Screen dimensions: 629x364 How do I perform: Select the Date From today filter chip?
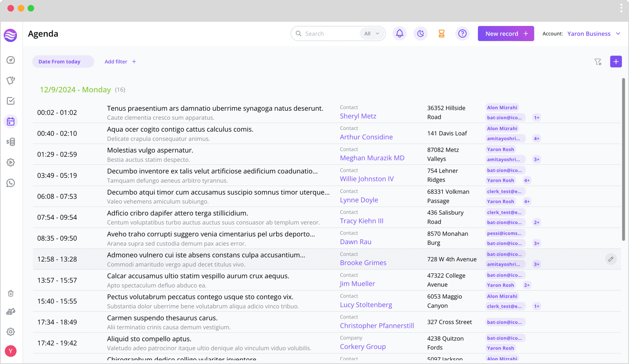pos(63,62)
